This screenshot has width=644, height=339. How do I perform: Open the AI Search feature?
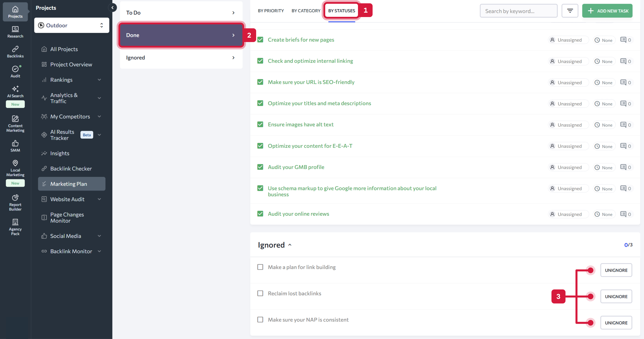pyautogui.click(x=15, y=91)
